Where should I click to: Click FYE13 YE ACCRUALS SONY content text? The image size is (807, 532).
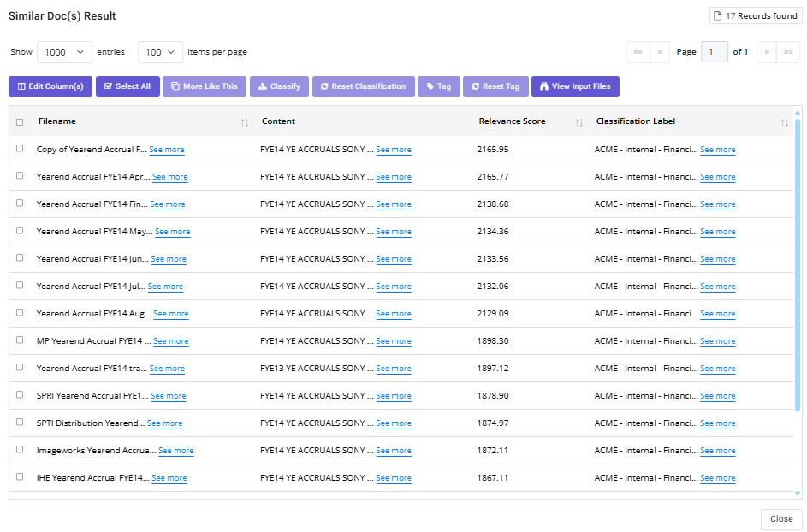[x=317, y=369]
